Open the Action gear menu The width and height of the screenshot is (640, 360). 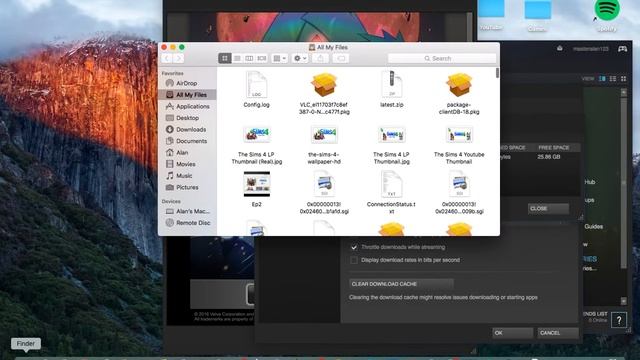point(300,58)
